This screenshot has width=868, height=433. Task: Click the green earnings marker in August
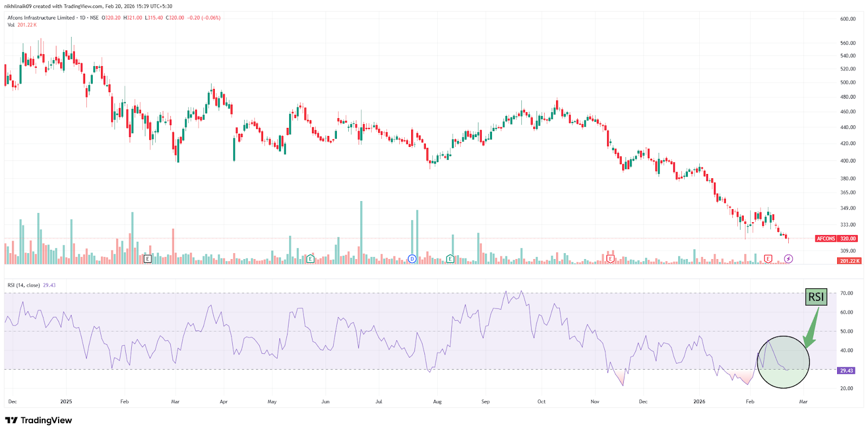450,259
